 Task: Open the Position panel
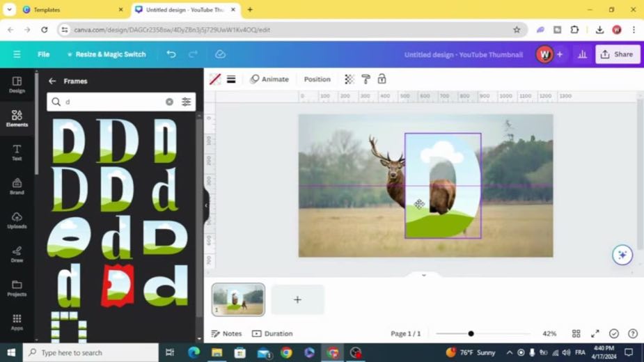tap(317, 79)
